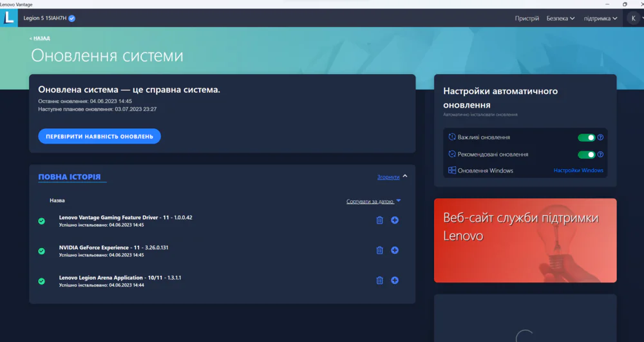
Task: Open the Сортувати за датою sort dropdown
Action: (x=374, y=202)
